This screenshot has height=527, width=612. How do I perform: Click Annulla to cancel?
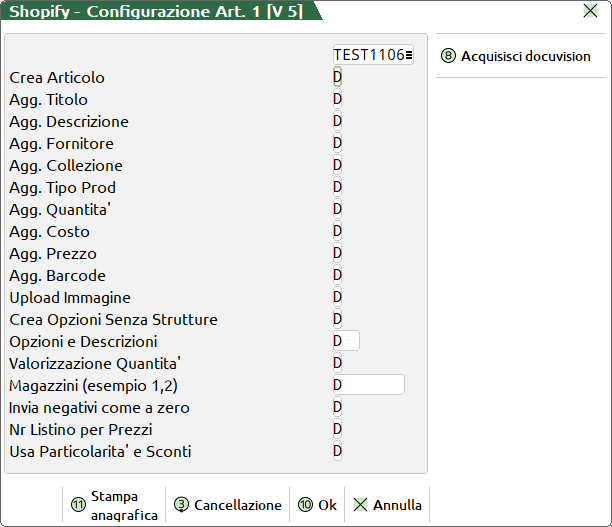coord(387,505)
